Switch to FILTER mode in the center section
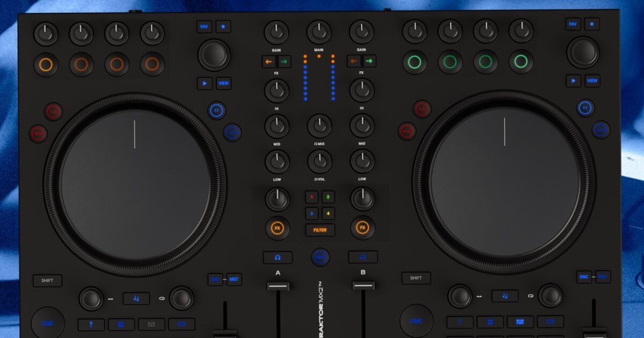 [x=320, y=230]
